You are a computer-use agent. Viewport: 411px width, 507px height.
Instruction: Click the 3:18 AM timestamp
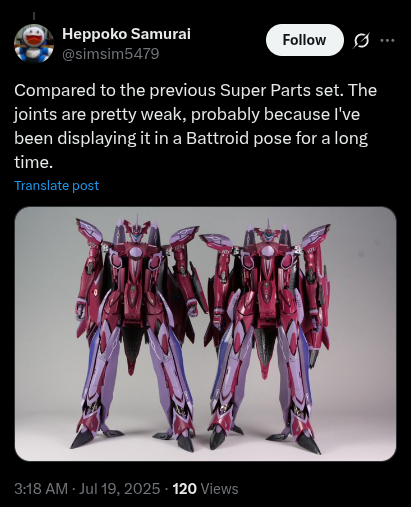tap(41, 489)
